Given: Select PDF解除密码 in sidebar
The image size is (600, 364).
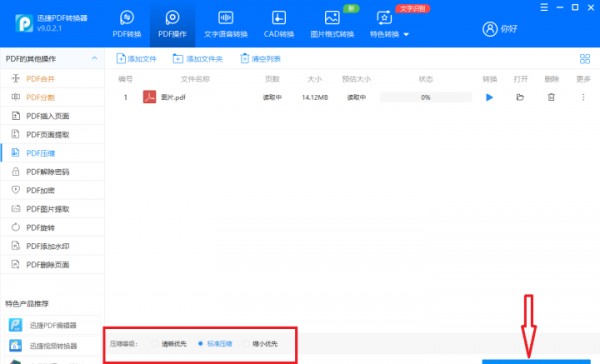Looking at the screenshot, I should (52, 171).
